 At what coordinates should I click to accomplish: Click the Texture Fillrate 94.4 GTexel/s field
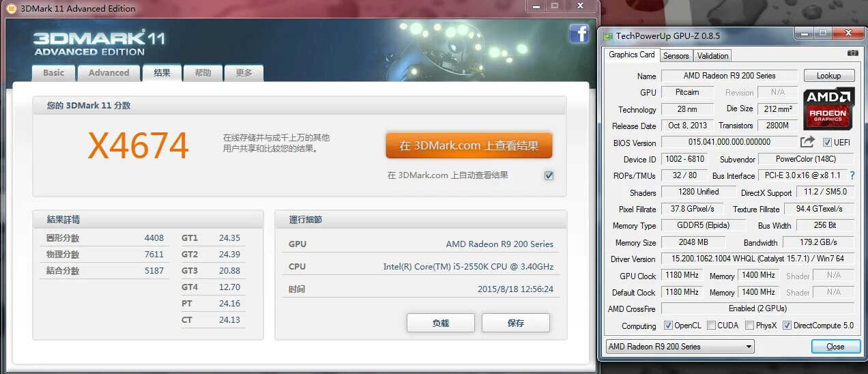click(x=820, y=209)
